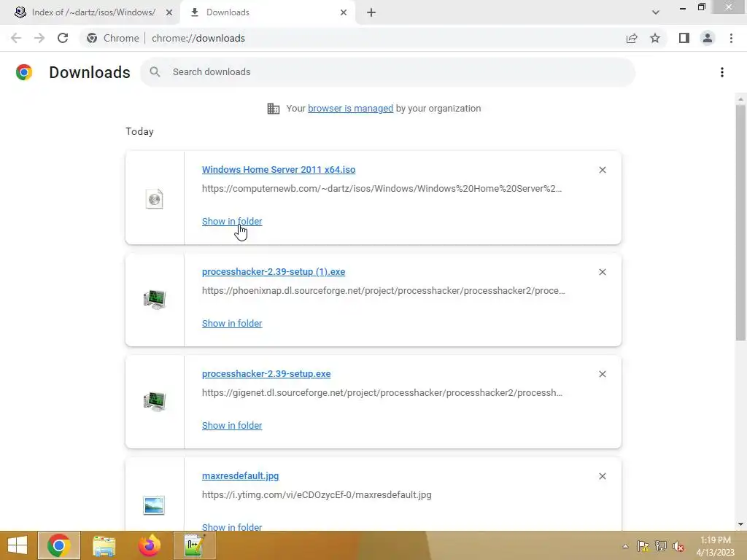
Task: Click the muted volume tray icon
Action: (678, 546)
